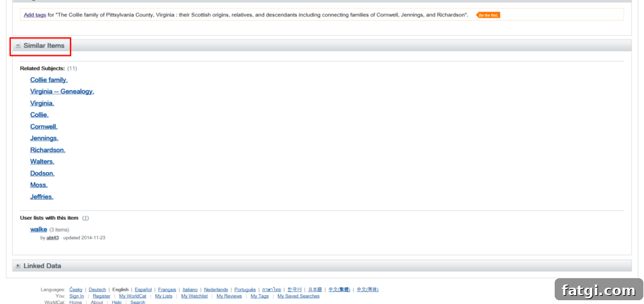Open the Collie family subject link

(x=49, y=80)
